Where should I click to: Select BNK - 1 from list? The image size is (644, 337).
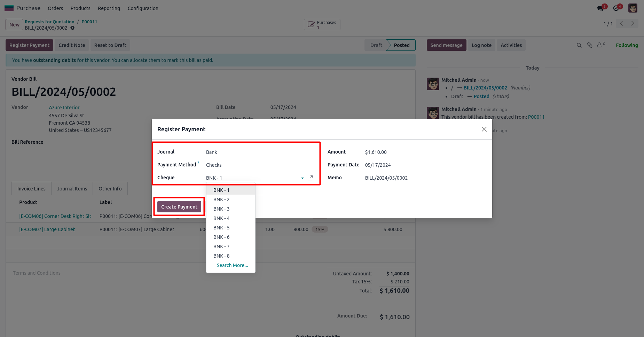pos(230,190)
